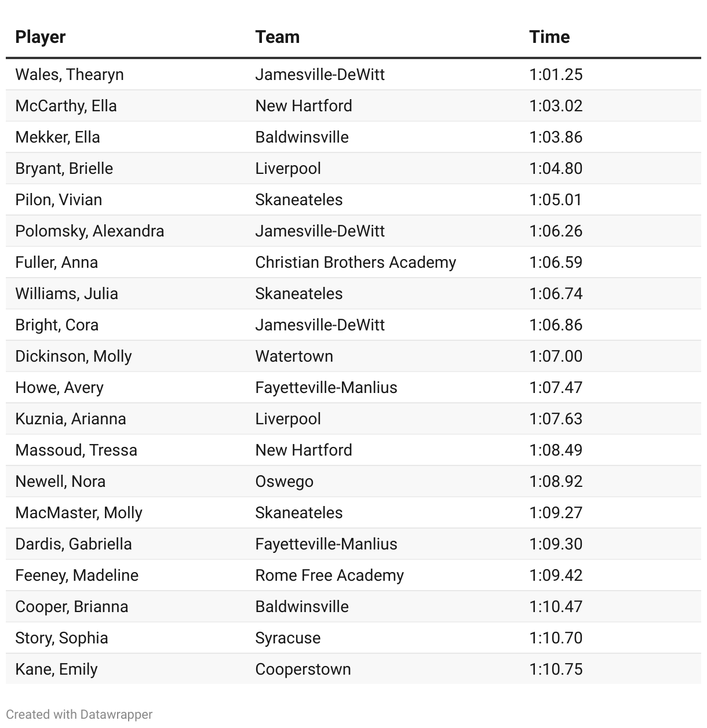Click Dickinson, Molly player name
This screenshot has height=728, width=707.
pyautogui.click(x=74, y=356)
